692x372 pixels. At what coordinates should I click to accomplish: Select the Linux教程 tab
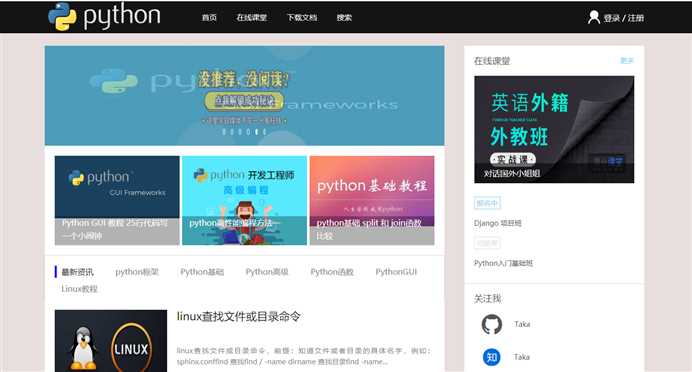[x=79, y=289]
